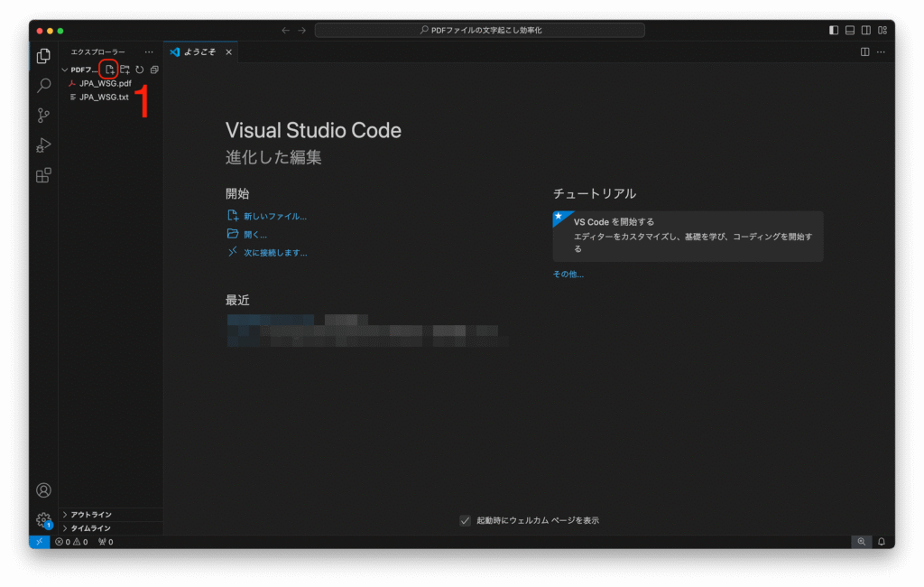Click the command center search box
Viewport: 924px width, 587px height.
[x=480, y=30]
